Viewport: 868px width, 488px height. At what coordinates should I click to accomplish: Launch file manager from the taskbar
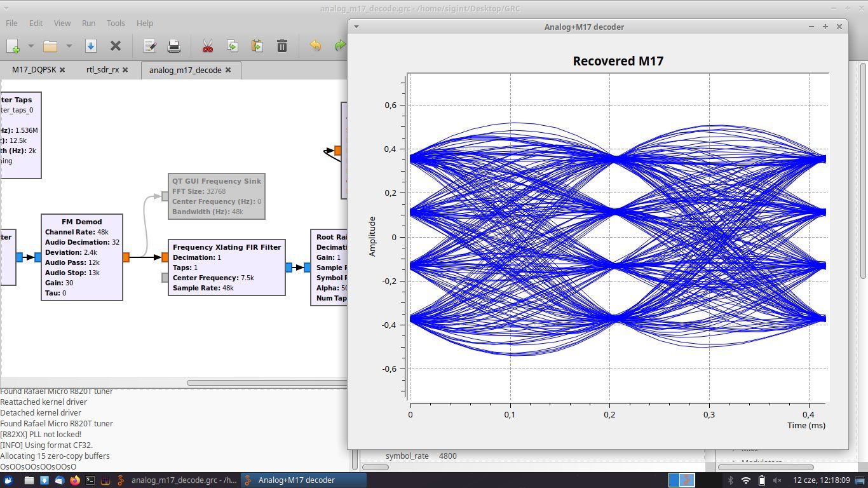click(29, 480)
